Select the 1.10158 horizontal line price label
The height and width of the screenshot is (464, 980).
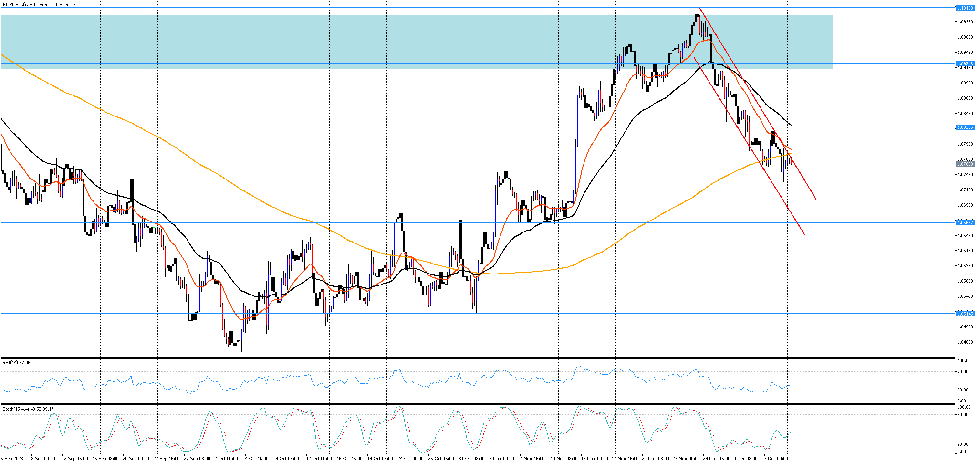[x=965, y=8]
